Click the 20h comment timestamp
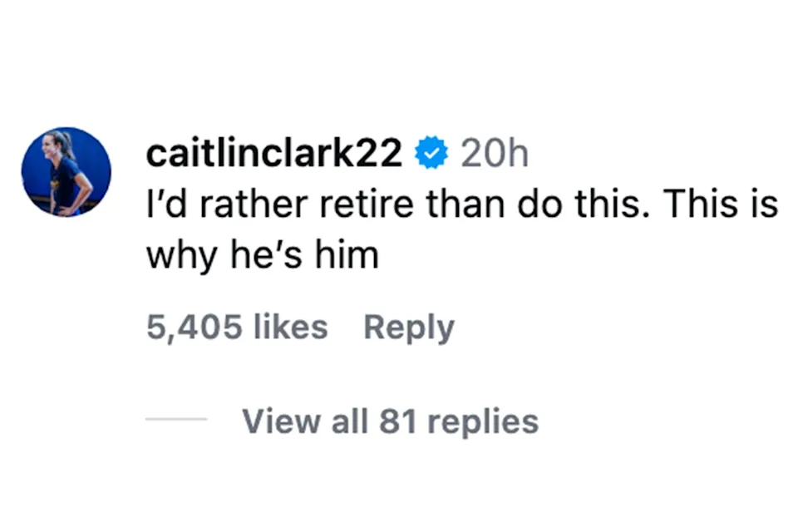This screenshot has width=798, height=532. point(494,154)
